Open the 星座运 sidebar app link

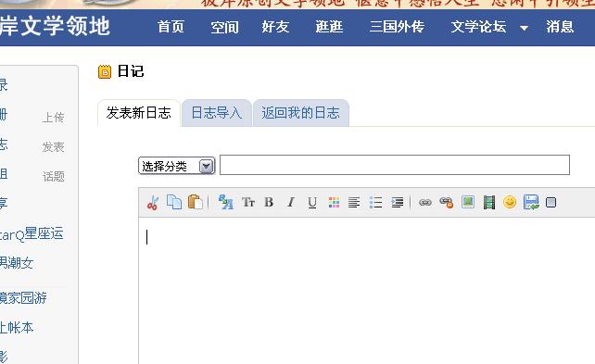point(32,234)
